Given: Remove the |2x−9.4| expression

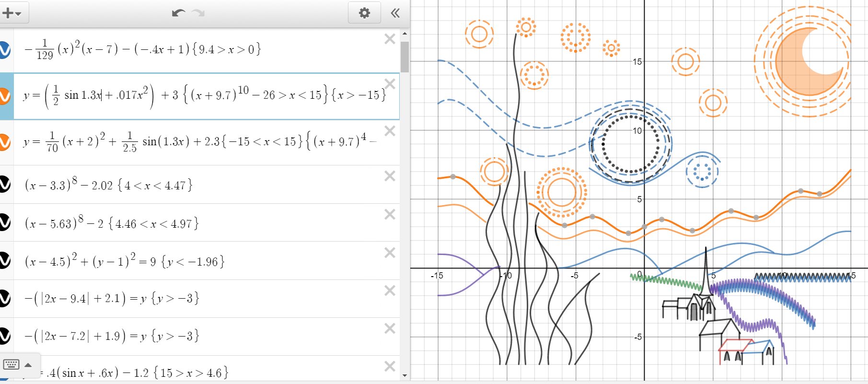Looking at the screenshot, I should [x=390, y=291].
